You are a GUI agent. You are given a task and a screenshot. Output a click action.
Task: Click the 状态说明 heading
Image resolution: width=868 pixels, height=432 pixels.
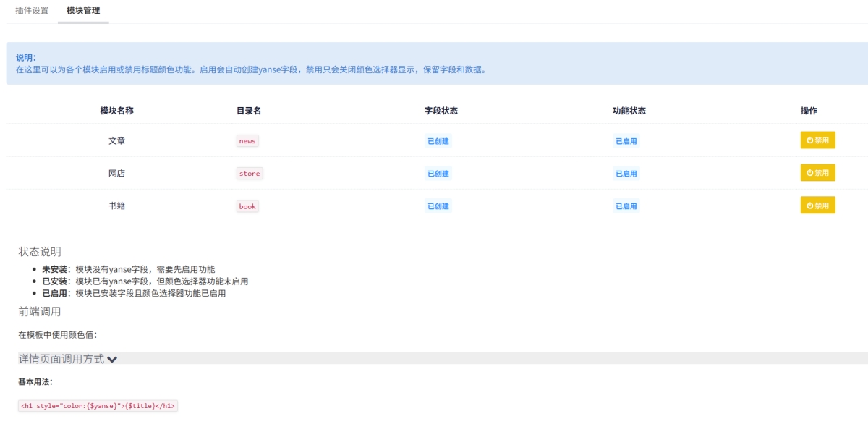point(40,252)
